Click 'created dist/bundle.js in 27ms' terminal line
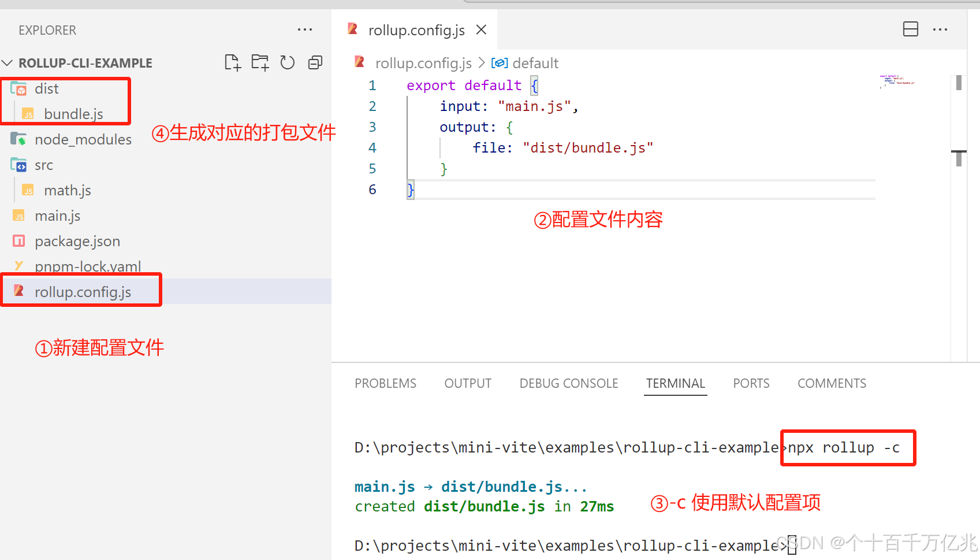 [484, 506]
